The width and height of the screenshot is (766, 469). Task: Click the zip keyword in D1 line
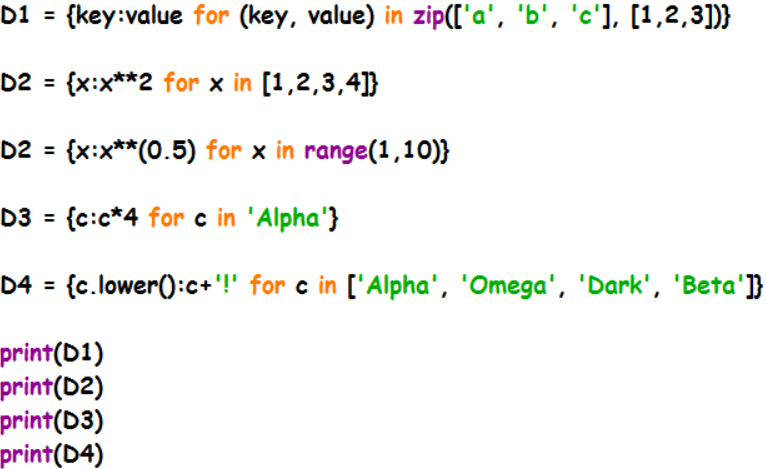tap(429, 17)
